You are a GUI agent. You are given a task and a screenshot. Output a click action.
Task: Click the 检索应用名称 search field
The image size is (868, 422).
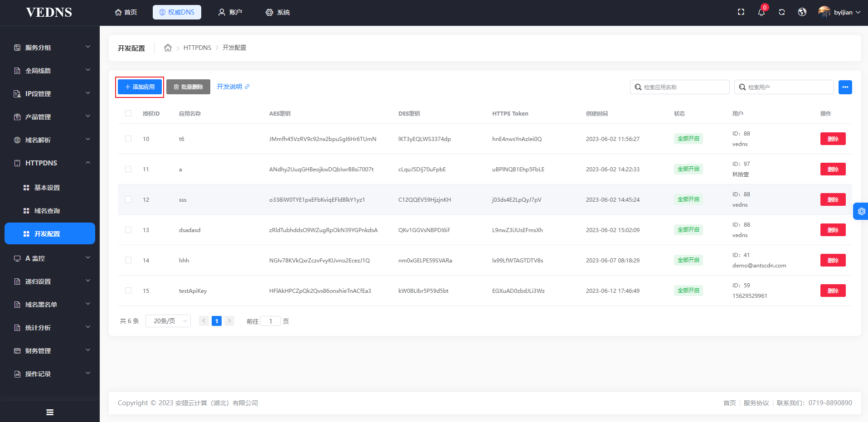click(680, 87)
